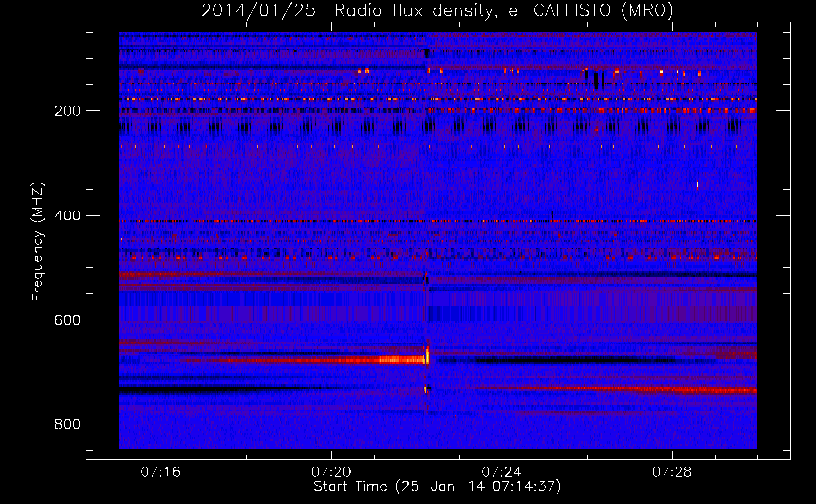
Task: Click the plot title 2014/01/25 Radio flux density
Action: (x=437, y=10)
